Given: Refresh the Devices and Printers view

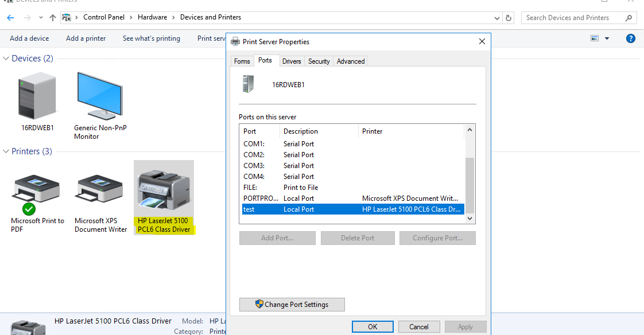Looking at the screenshot, I should tap(509, 17).
